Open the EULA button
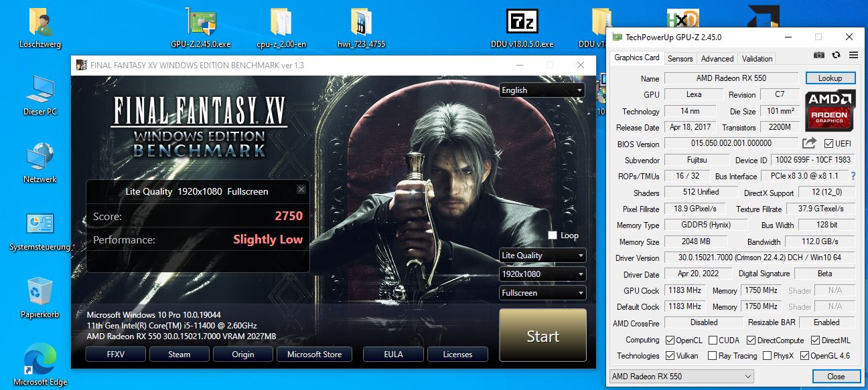 (x=393, y=355)
